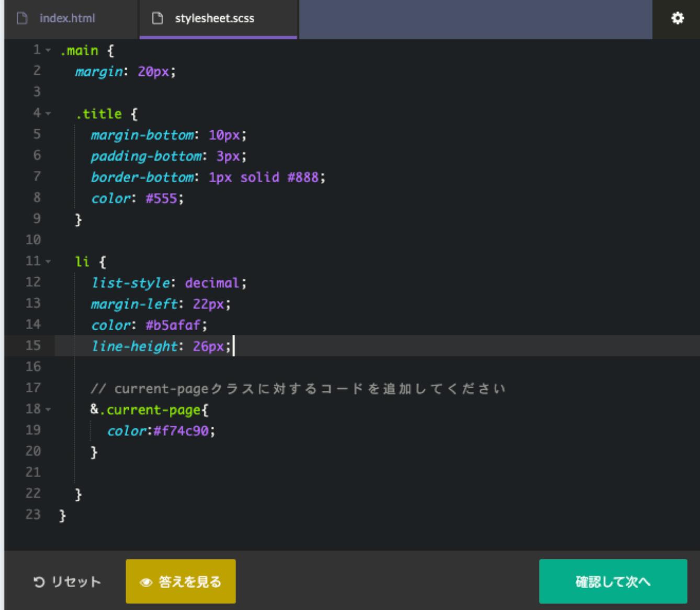Click the reset arrow icon beside リセット
The image size is (700, 610).
(x=39, y=582)
